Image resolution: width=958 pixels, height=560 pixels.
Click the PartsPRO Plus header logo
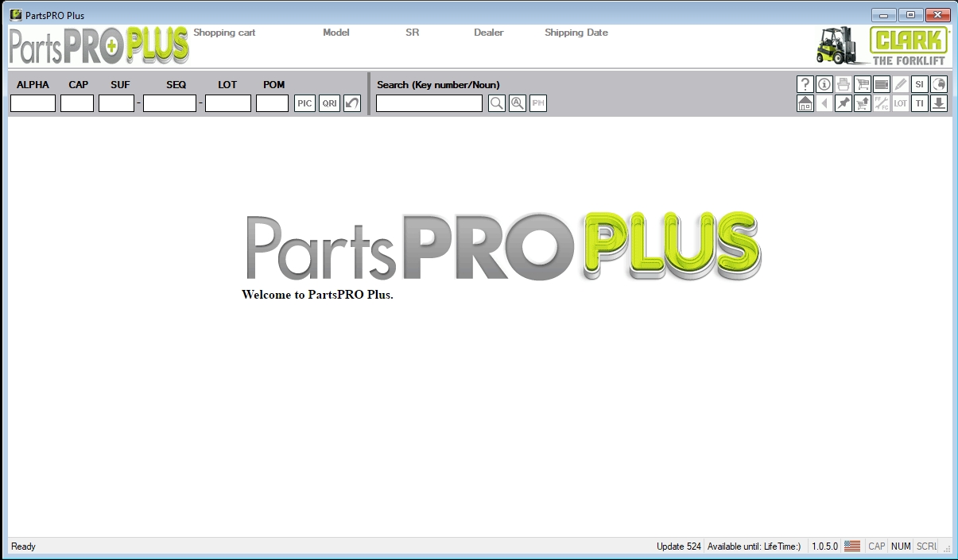99,46
